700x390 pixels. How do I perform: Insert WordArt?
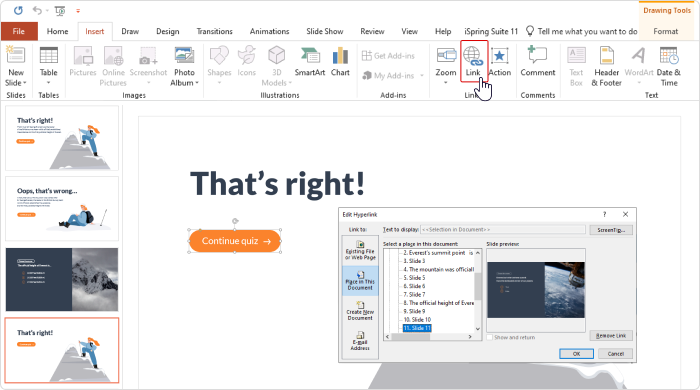point(639,66)
